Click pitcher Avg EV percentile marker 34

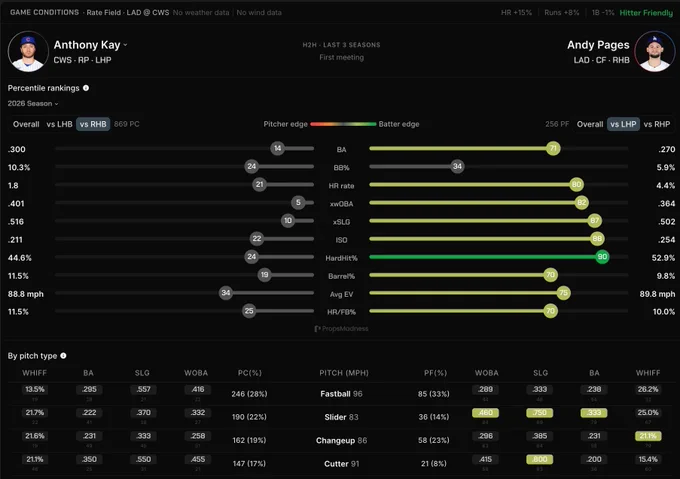(x=226, y=293)
